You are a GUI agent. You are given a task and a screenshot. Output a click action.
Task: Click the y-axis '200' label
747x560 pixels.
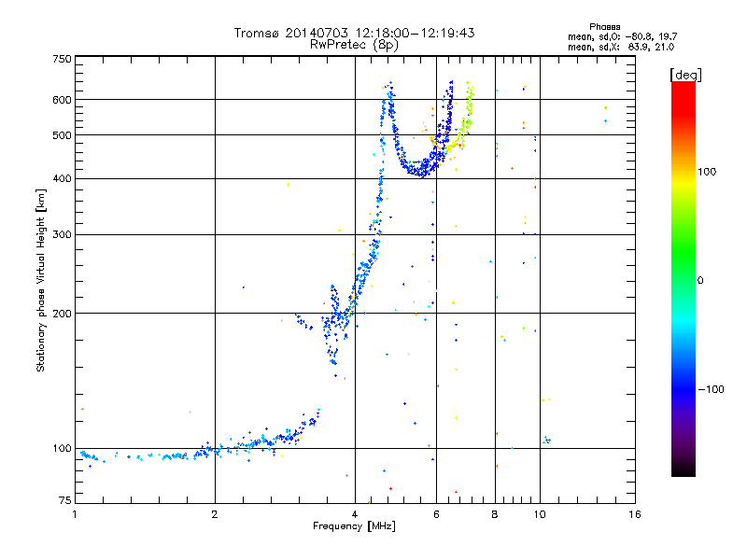click(62, 314)
